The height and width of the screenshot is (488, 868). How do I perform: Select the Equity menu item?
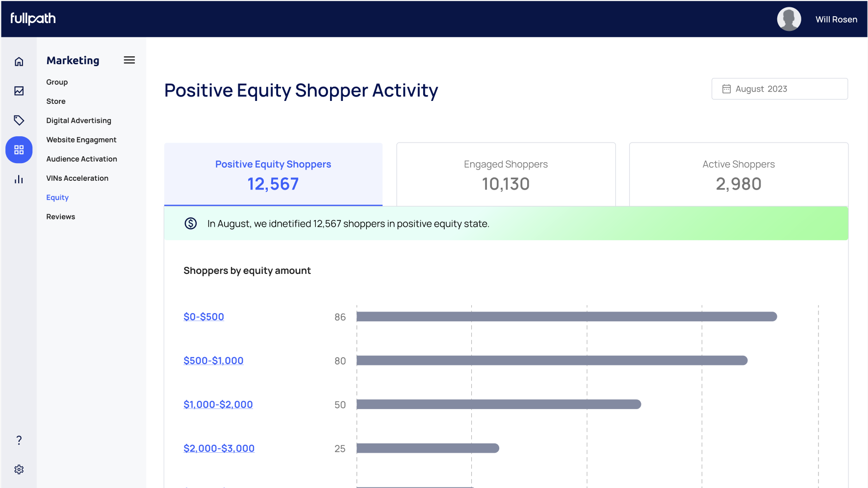pyautogui.click(x=57, y=197)
